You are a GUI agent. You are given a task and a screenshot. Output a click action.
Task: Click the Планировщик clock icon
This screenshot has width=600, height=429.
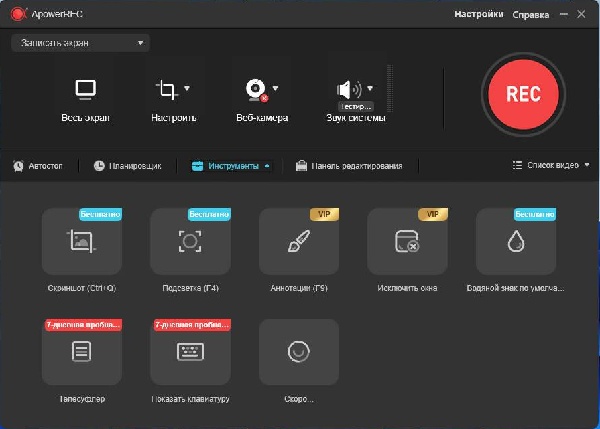(x=99, y=166)
